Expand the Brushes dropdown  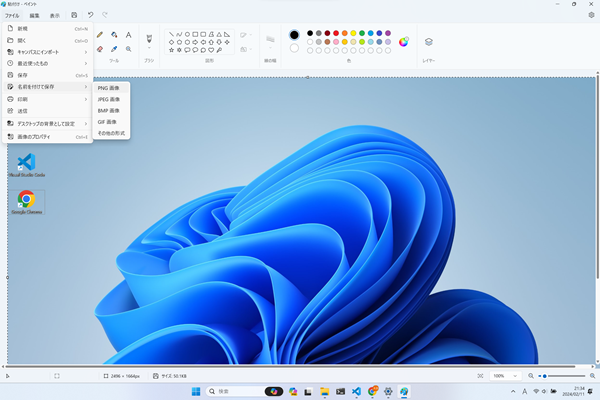pyautogui.click(x=149, y=48)
